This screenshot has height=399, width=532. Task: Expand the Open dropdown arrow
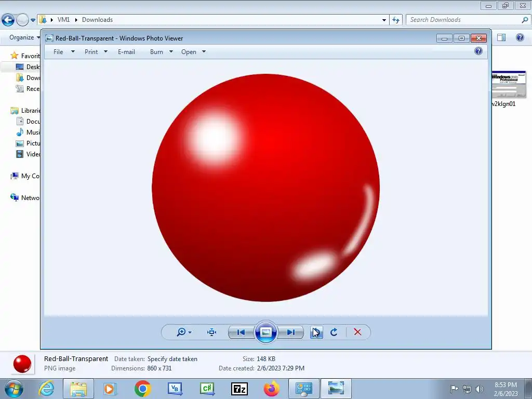(204, 52)
